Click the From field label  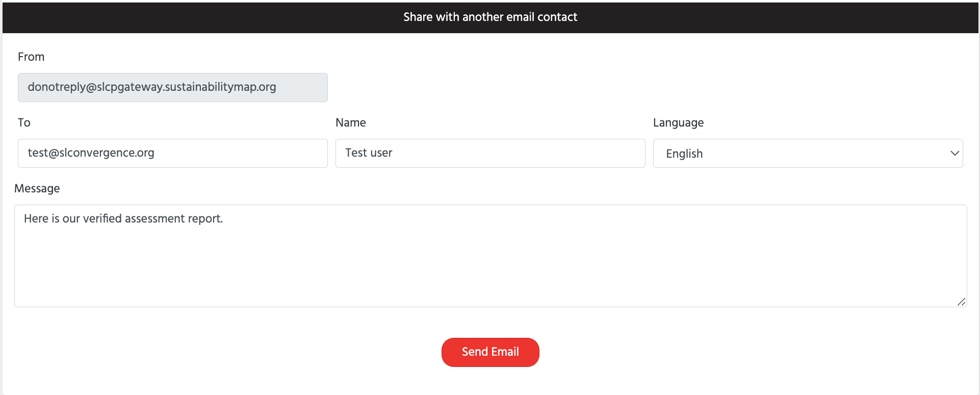click(x=31, y=57)
